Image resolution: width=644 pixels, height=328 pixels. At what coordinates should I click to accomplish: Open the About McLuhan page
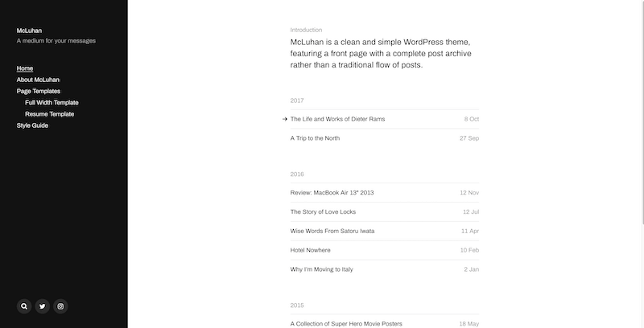(38, 80)
